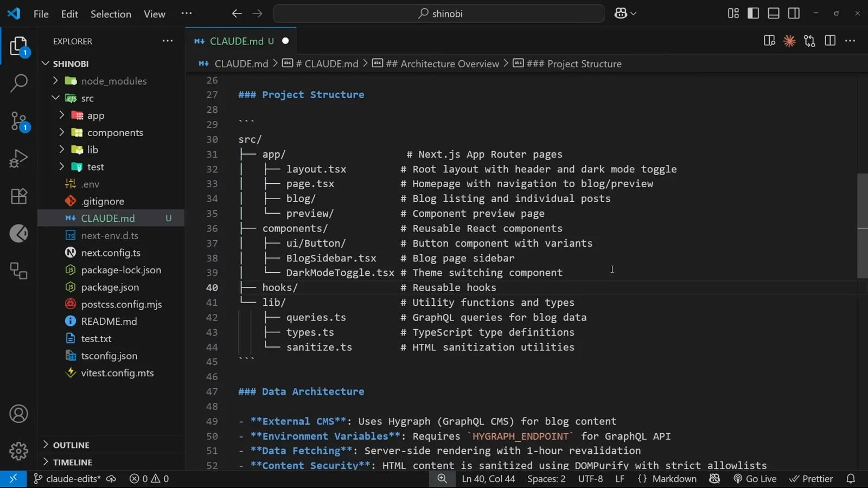Go forward with the right arrow
This screenshot has width=868, height=488.
(257, 14)
